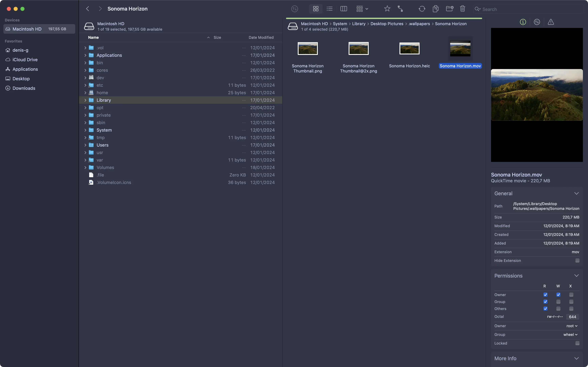Switch to icon grid view
Screen dimensions: 588x367
[x=316, y=9]
